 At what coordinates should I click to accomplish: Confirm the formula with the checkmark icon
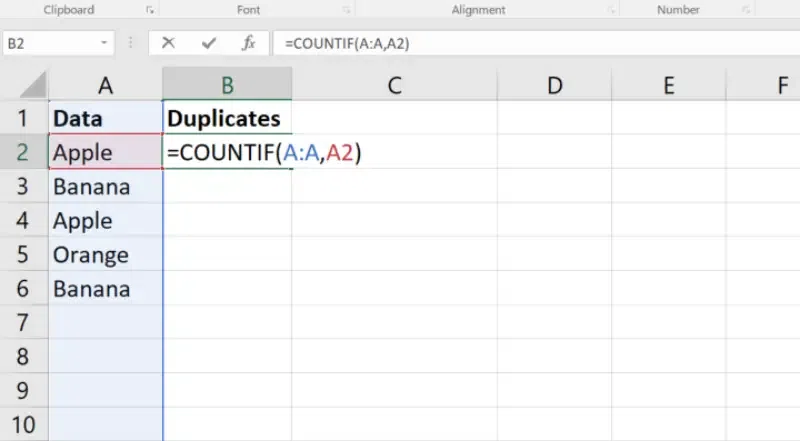[209, 44]
